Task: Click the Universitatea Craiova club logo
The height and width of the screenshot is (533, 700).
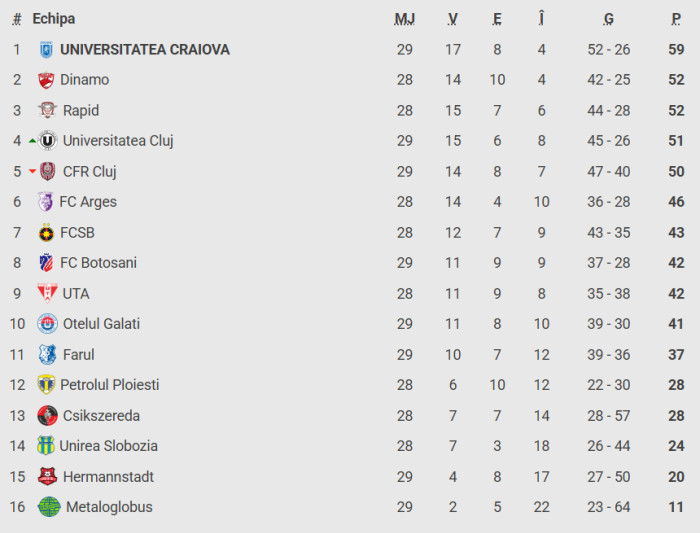Action: 45,49
